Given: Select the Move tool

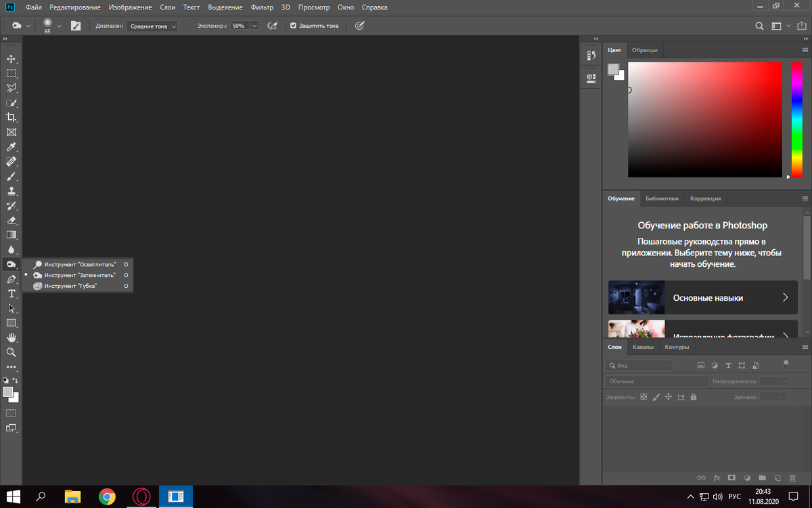Looking at the screenshot, I should coord(11,59).
